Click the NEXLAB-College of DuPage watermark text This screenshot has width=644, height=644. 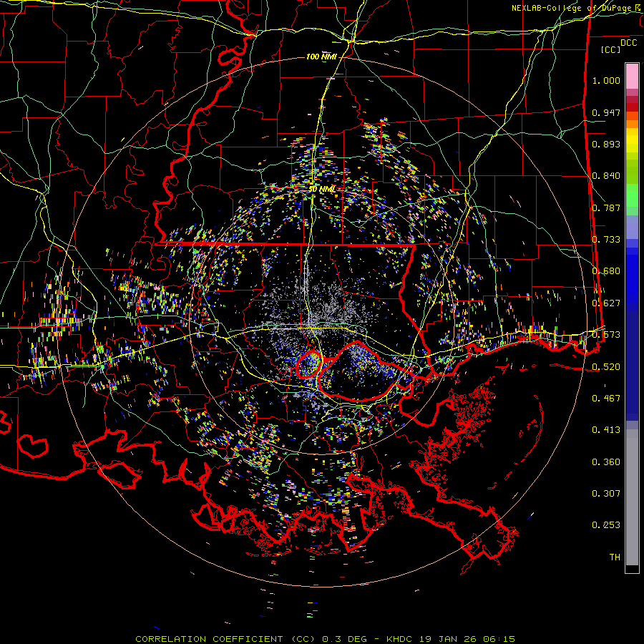[x=572, y=8]
